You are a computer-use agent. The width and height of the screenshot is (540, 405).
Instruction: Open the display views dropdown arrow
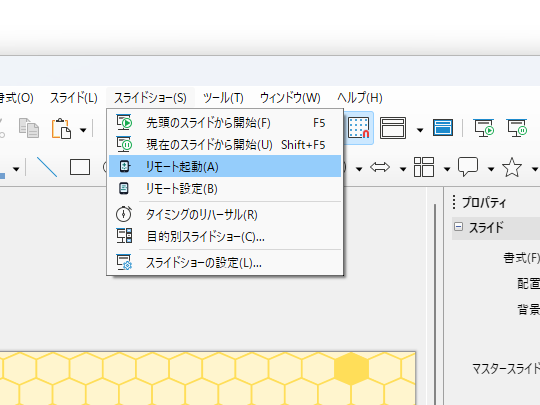pyautogui.click(x=420, y=130)
